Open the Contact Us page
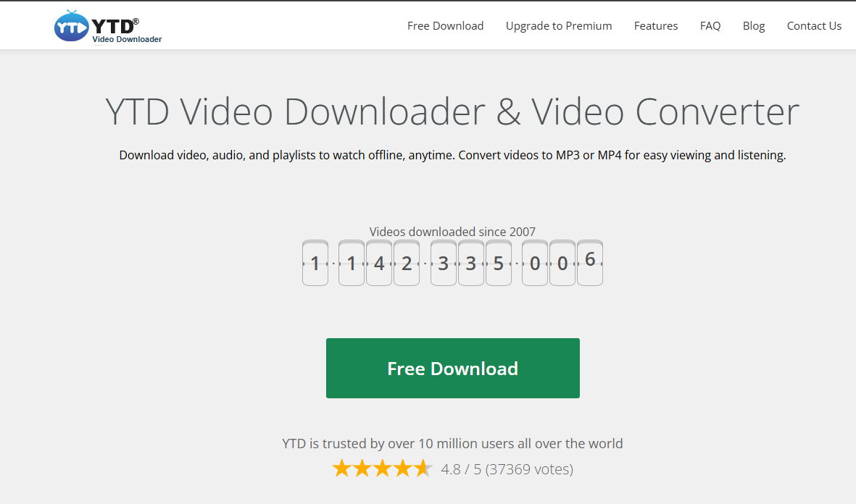 [814, 25]
